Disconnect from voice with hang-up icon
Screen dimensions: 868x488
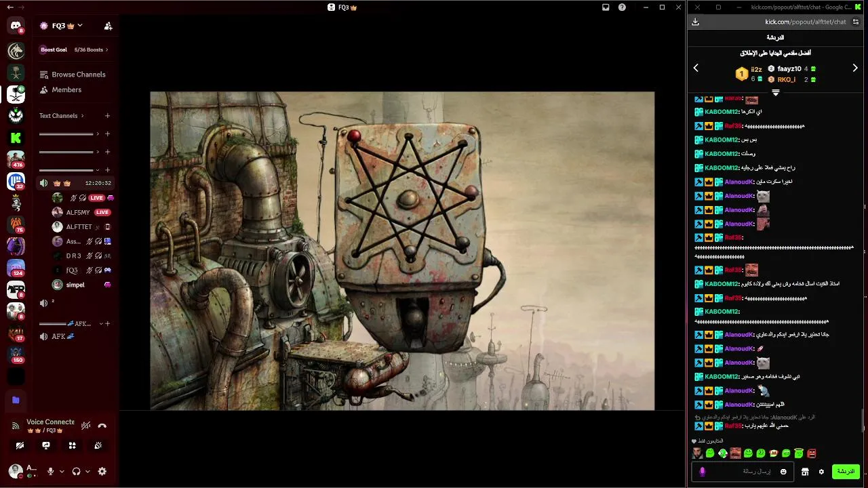click(x=102, y=426)
